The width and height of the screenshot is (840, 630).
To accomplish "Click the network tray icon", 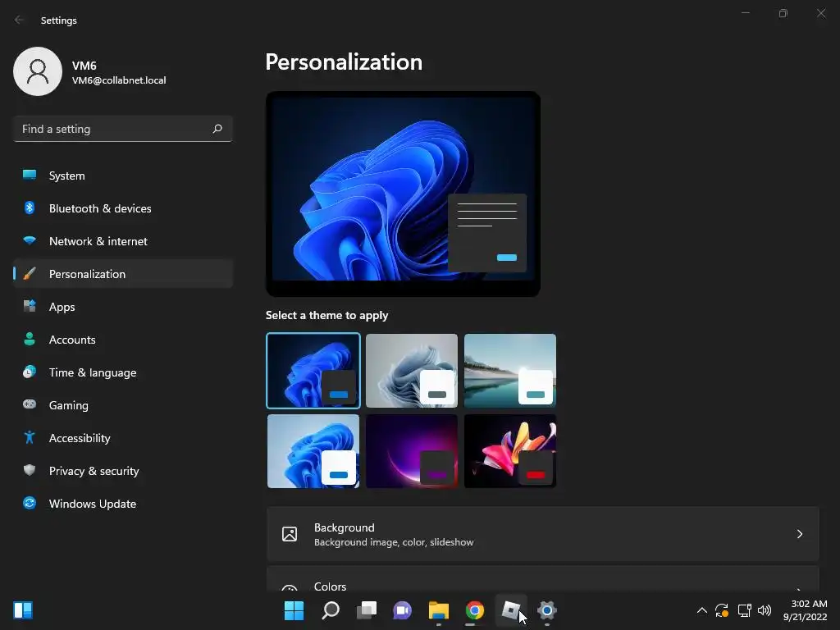I will click(744, 610).
